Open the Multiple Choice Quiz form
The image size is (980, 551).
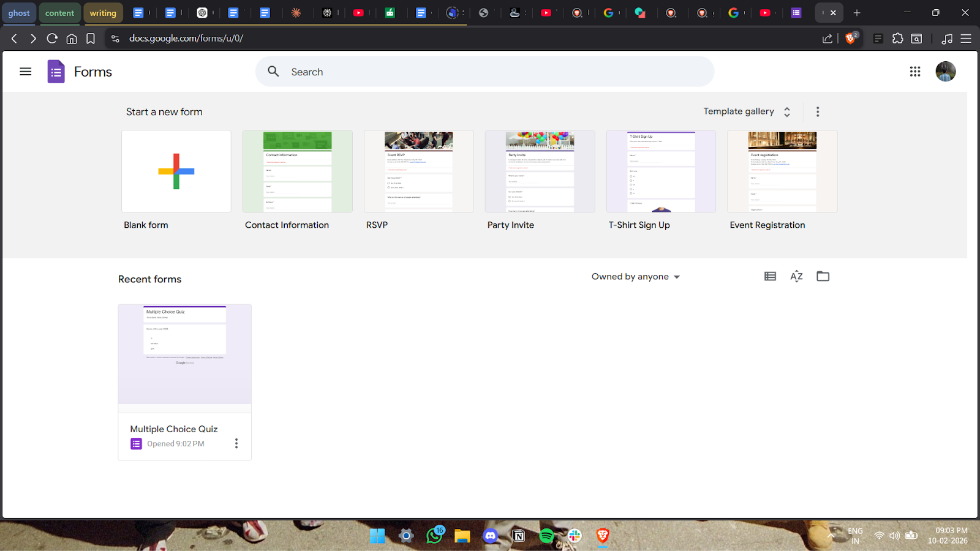click(x=184, y=355)
